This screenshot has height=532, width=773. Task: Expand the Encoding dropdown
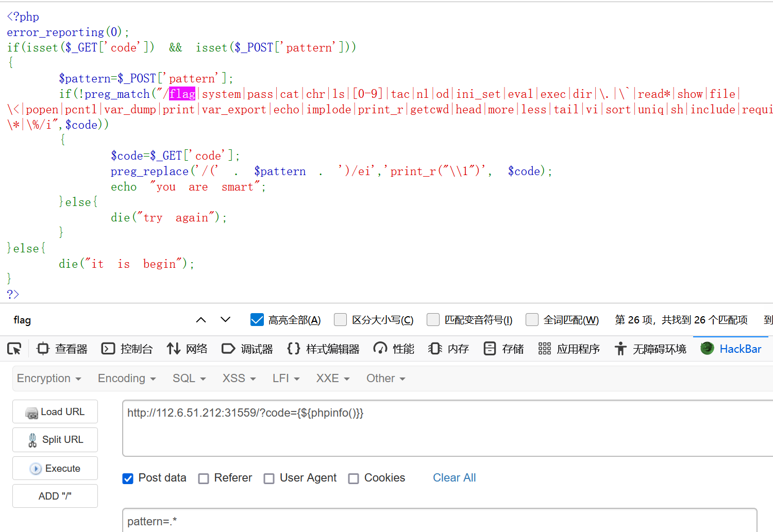point(127,379)
